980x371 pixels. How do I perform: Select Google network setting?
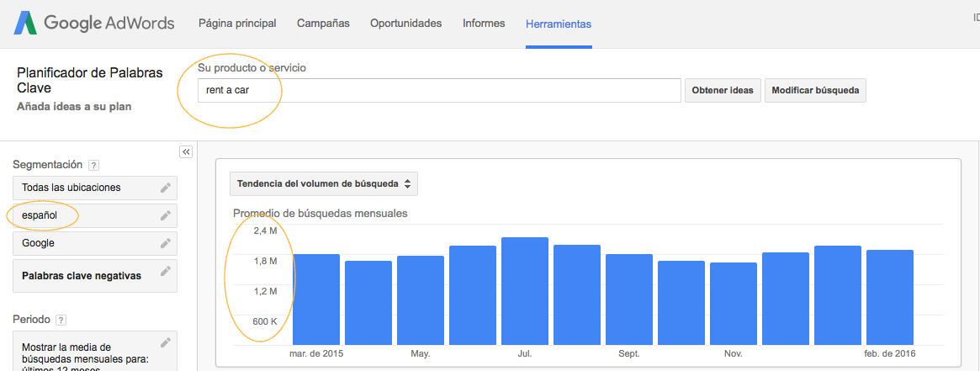click(x=95, y=243)
